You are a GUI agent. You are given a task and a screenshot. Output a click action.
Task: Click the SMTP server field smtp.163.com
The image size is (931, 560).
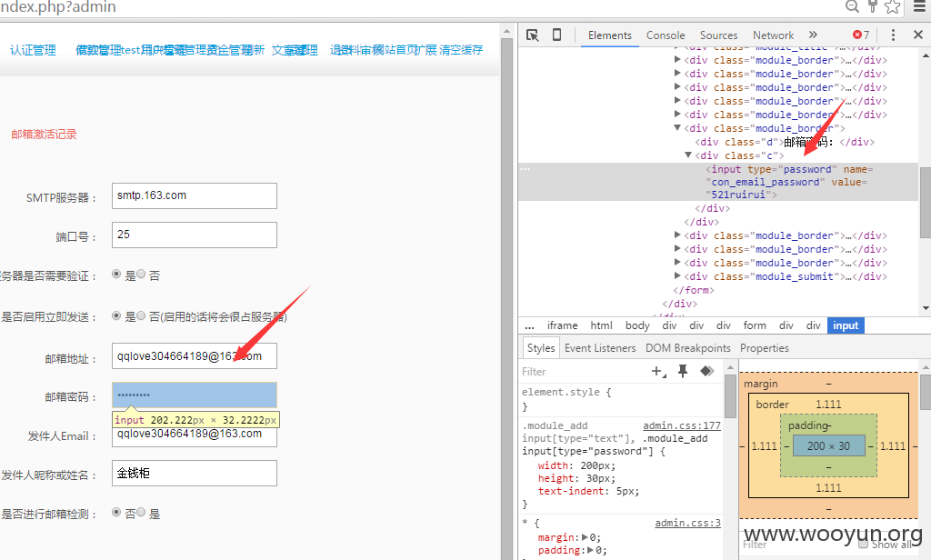click(x=195, y=196)
